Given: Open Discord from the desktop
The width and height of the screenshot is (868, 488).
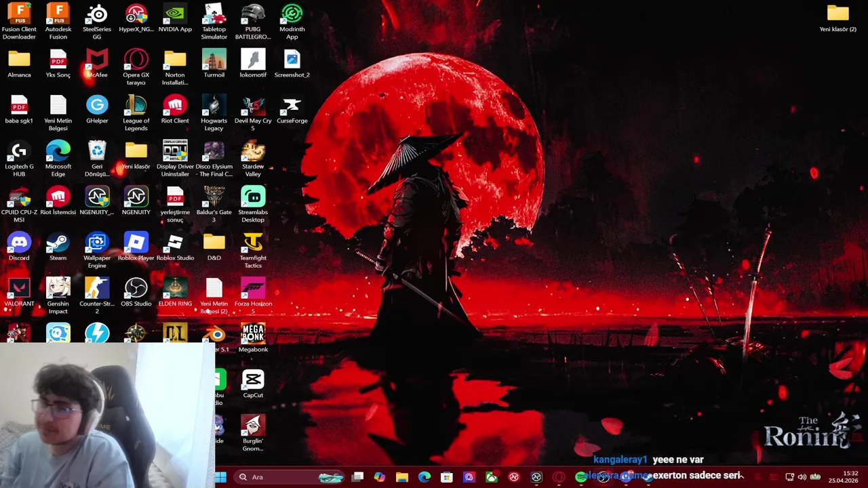Looking at the screenshot, I should (x=19, y=247).
